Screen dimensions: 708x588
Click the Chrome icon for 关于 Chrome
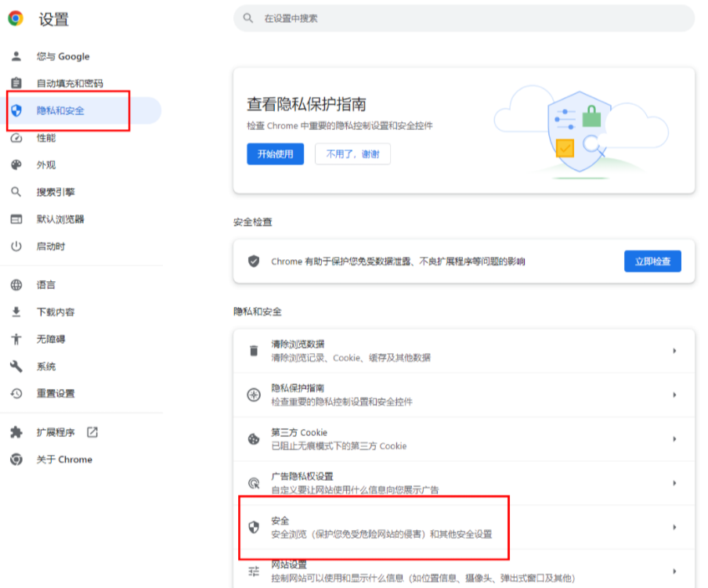pyautogui.click(x=16, y=460)
